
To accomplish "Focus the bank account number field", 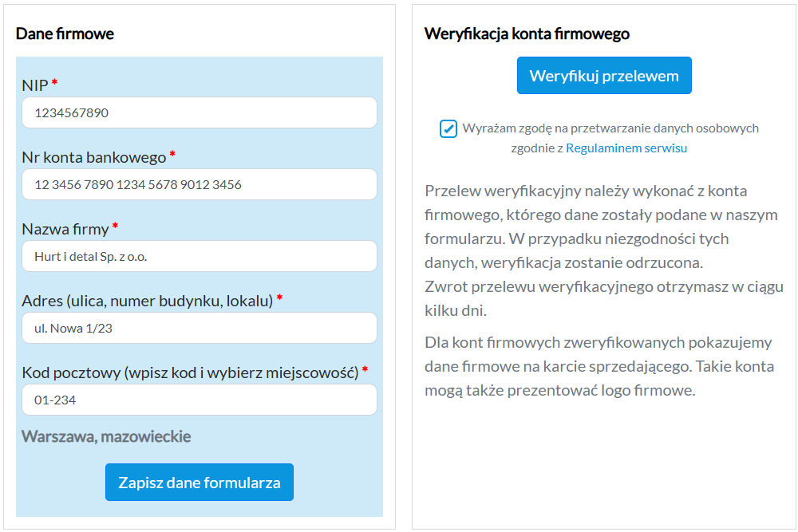I will pos(198,184).
